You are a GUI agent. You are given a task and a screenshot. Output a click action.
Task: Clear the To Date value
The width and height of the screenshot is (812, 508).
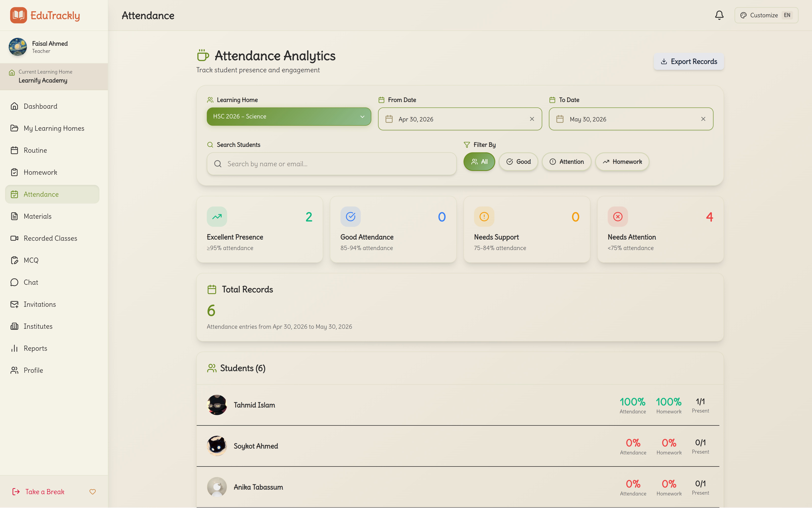click(x=703, y=119)
